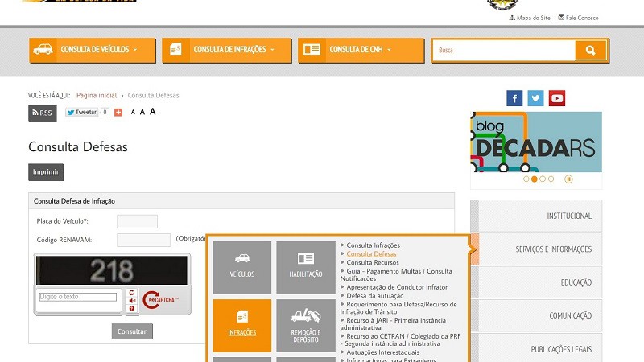This screenshot has width=644, height=362.
Task: Open Recurso ao CETRAN link
Action: pyautogui.click(x=400, y=339)
